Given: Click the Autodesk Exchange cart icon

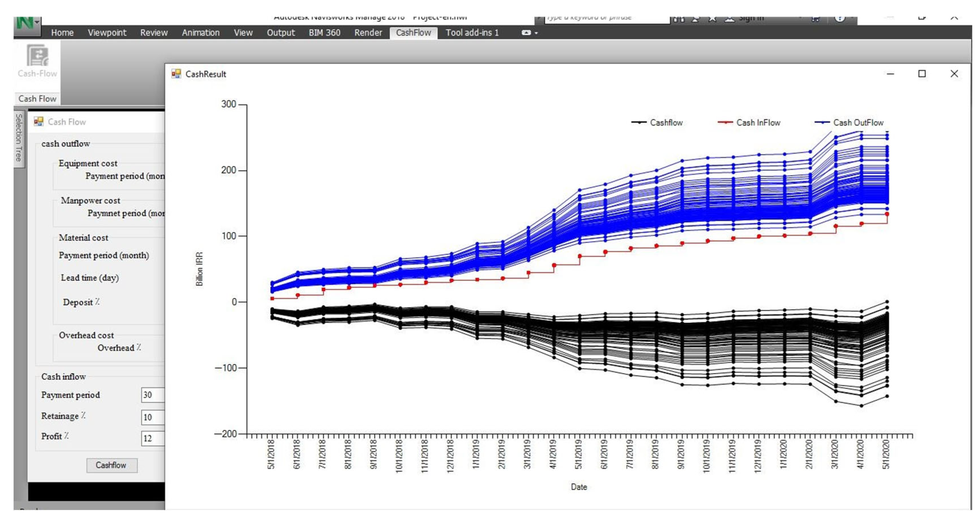Looking at the screenshot, I should (815, 19).
